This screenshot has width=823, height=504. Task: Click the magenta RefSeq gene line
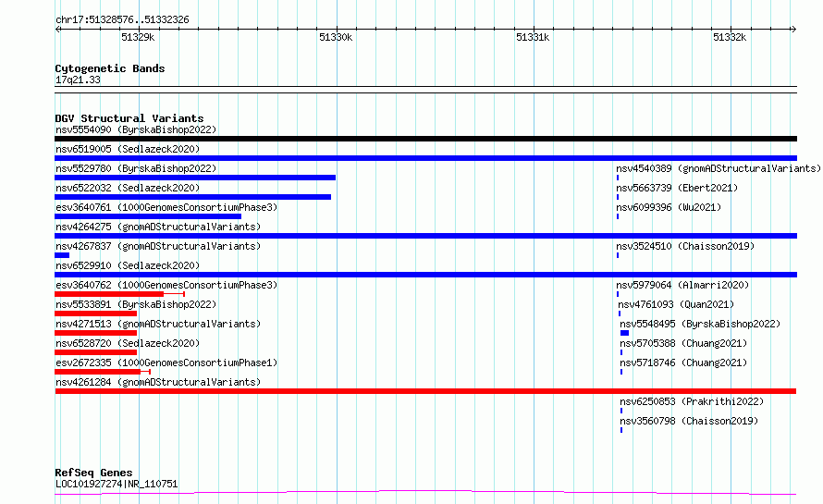(425, 493)
